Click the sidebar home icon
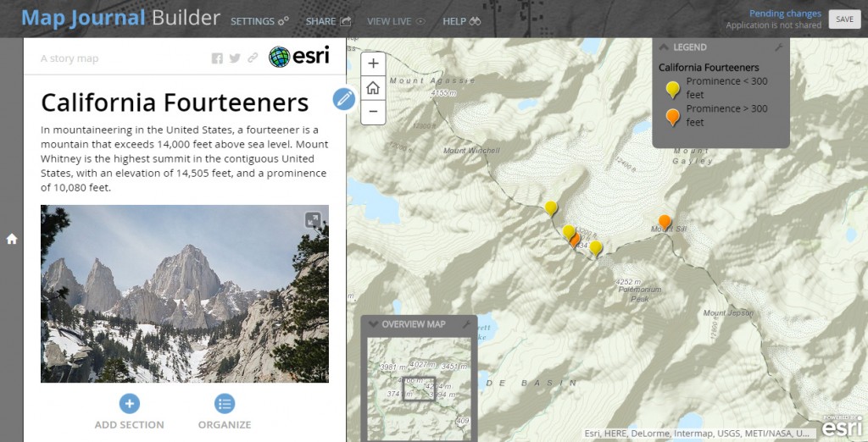 12,239
